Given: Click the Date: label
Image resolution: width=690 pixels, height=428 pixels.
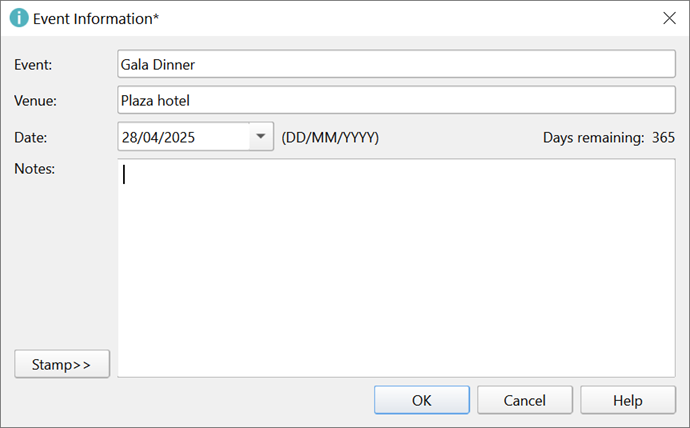Looking at the screenshot, I should pos(31,138).
